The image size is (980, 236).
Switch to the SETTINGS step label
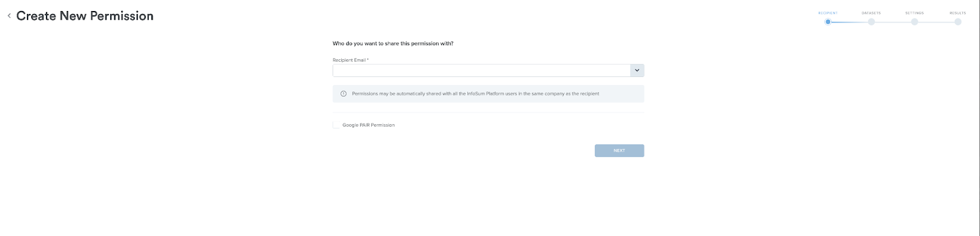tap(914, 13)
